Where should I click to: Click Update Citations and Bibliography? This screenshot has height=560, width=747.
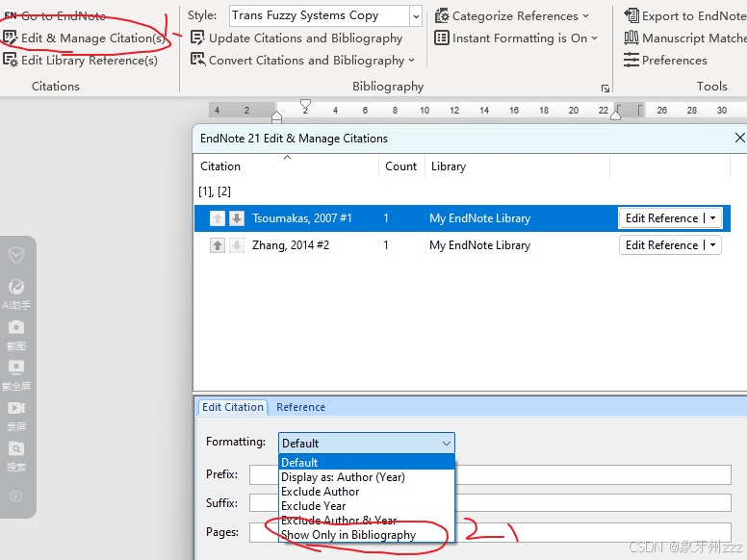pos(296,38)
